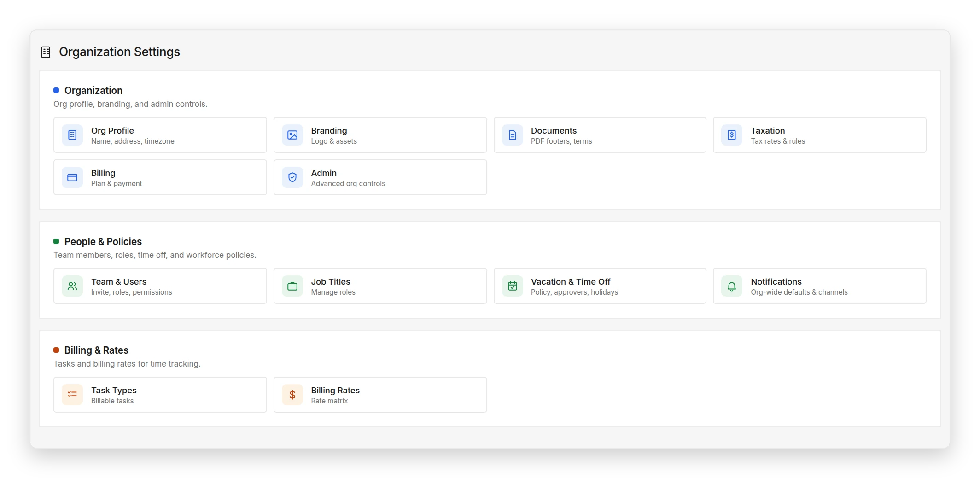
Task: Click the Notifications bell icon
Action: pyautogui.click(x=732, y=286)
